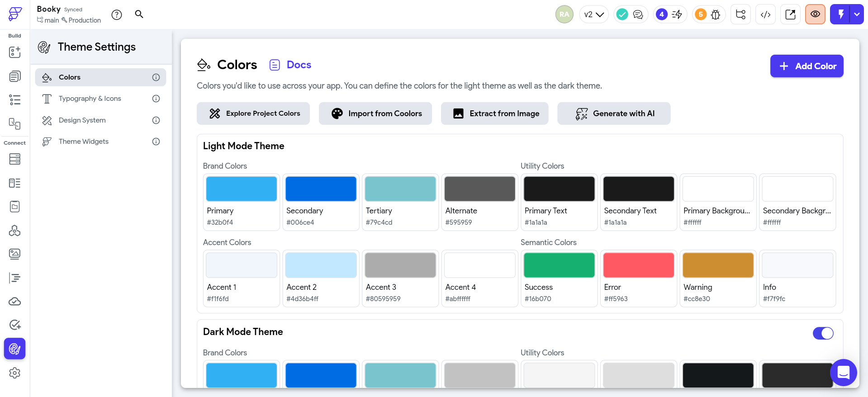Open the tests checkmark sidebar icon
Viewport: 868px width, 397px height.
point(15,325)
